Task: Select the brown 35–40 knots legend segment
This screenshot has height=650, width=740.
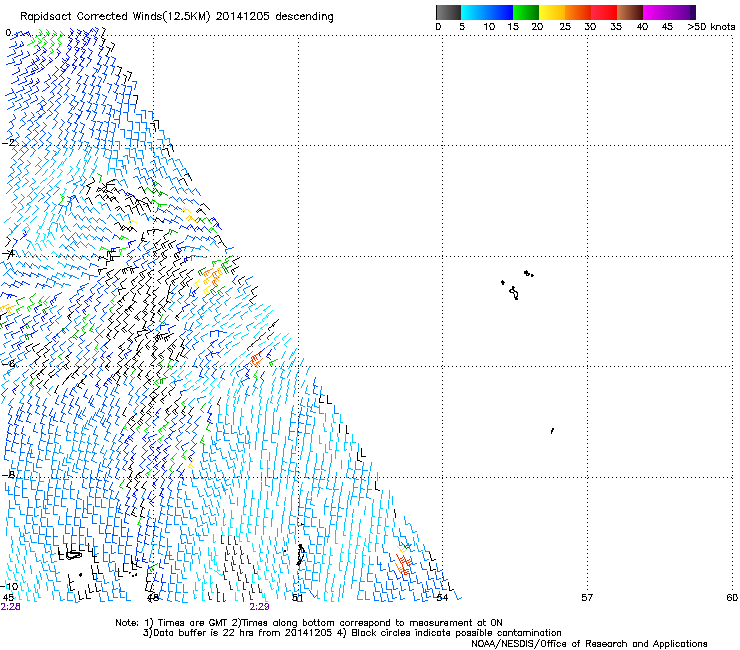Action: click(630, 12)
